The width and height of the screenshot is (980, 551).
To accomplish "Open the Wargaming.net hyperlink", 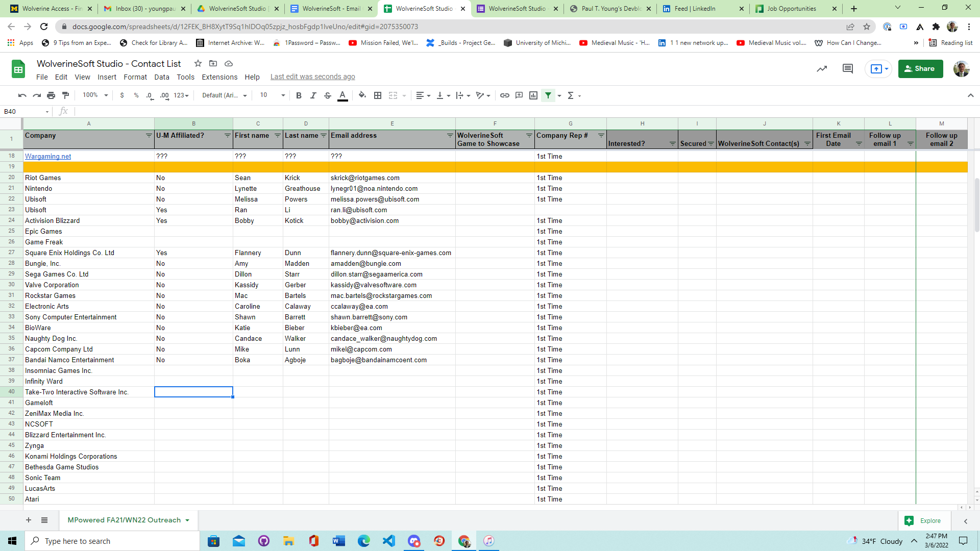I will tap(48, 157).
